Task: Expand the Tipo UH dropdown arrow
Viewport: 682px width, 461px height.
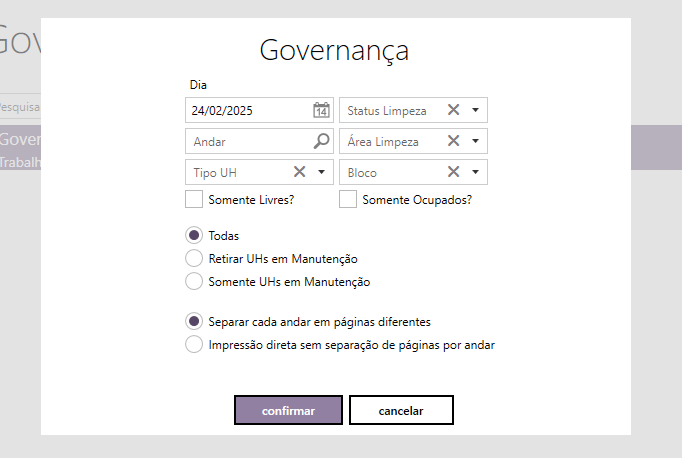Action: pyautogui.click(x=322, y=172)
